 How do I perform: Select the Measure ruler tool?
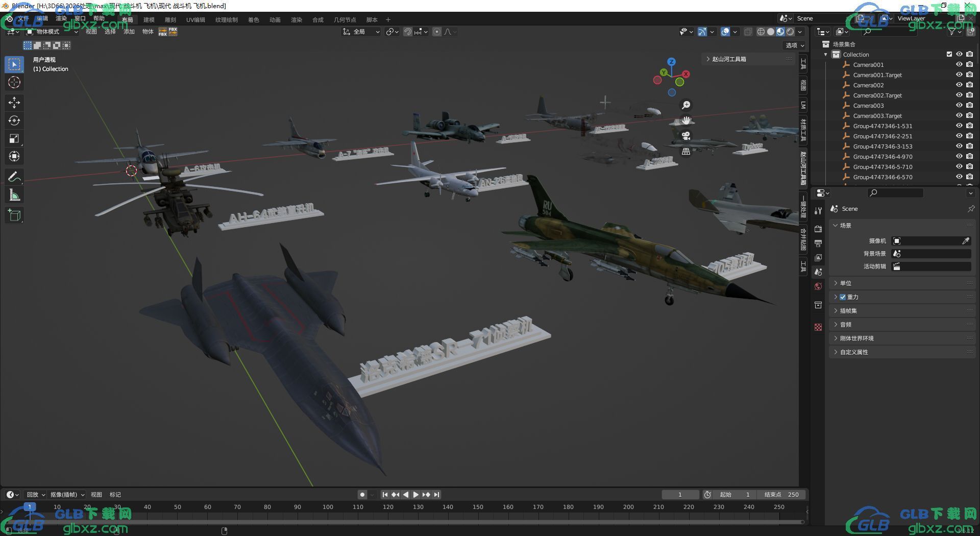click(14, 195)
